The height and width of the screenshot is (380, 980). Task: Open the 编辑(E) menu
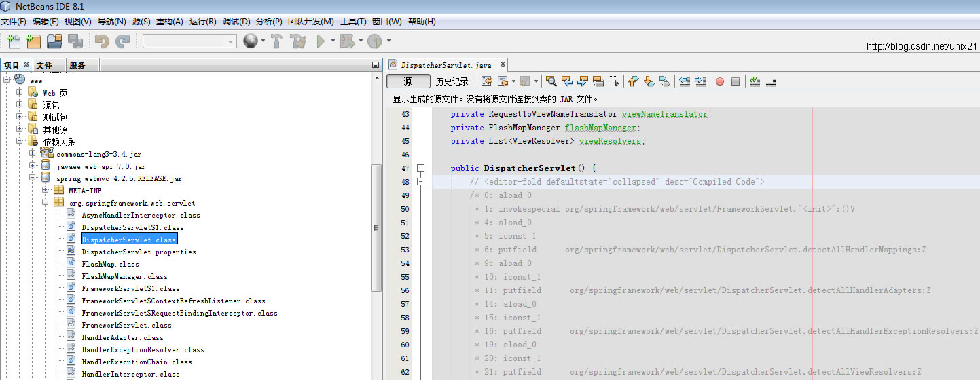(x=46, y=22)
